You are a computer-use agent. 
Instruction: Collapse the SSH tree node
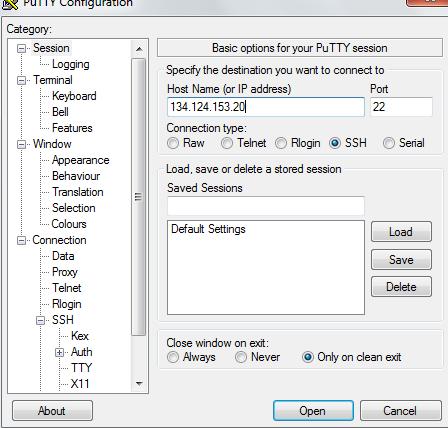40,320
